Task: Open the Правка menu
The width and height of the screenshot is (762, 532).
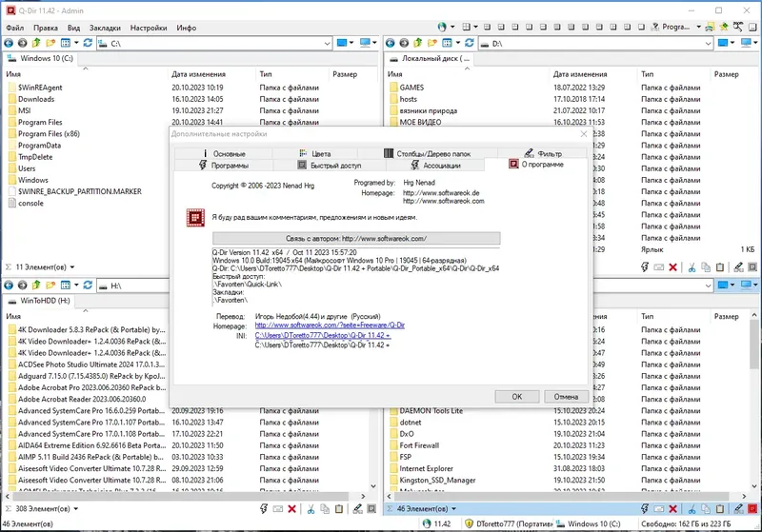Action: (x=46, y=28)
